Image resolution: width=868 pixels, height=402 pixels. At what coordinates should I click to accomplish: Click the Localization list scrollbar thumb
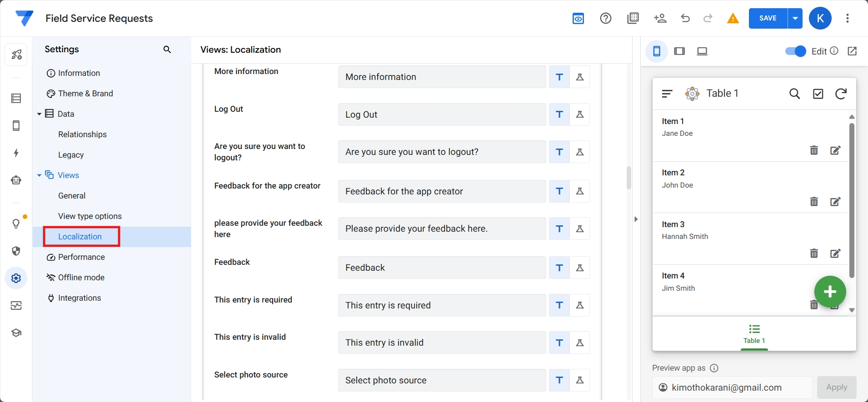click(629, 178)
